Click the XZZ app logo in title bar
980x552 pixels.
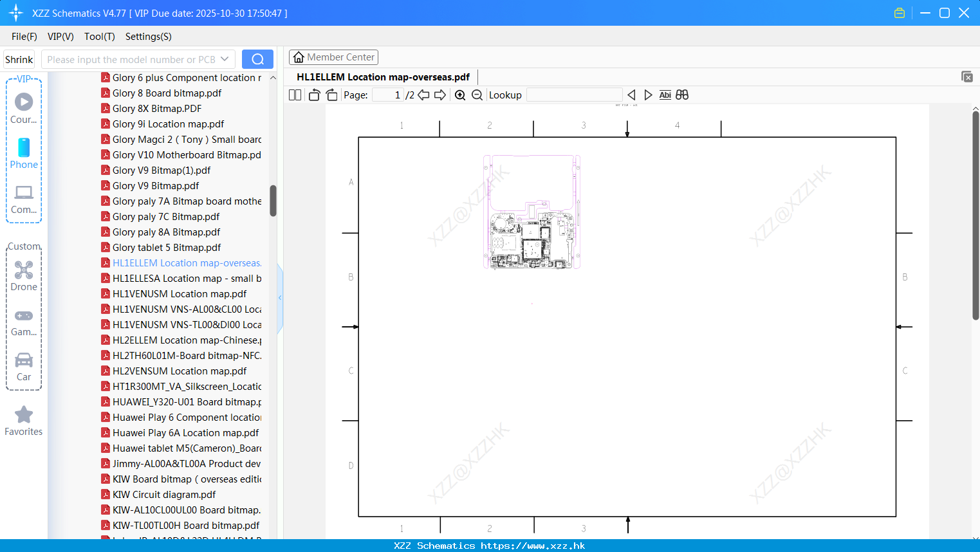(x=16, y=13)
